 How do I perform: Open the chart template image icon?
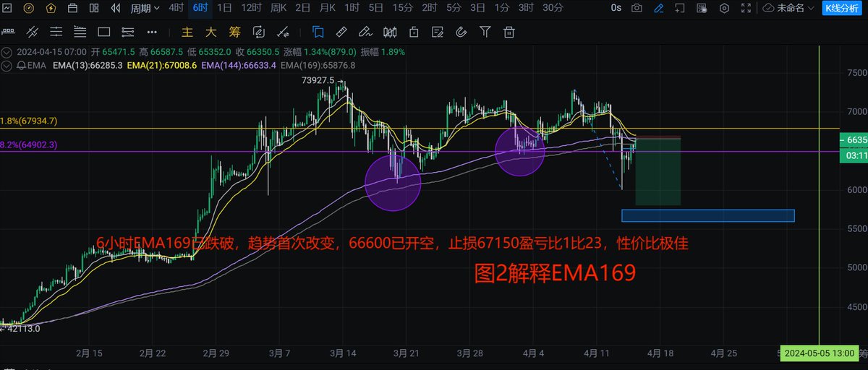tap(702, 9)
